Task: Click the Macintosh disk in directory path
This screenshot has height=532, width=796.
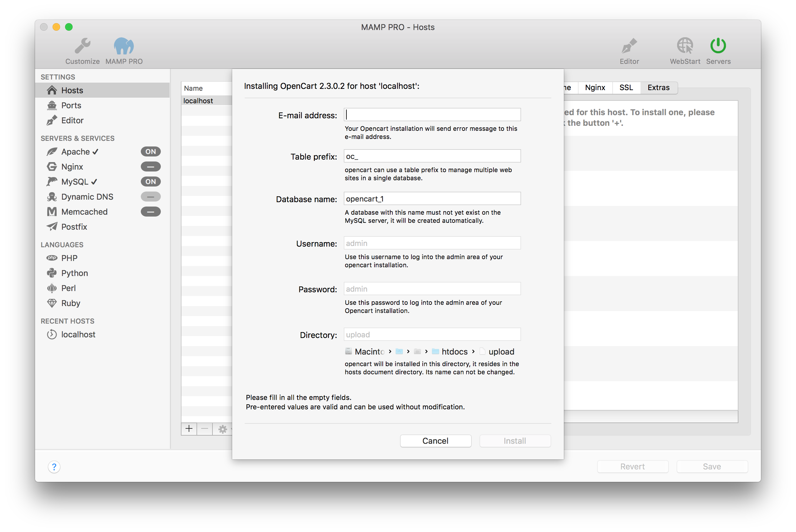Action: pos(365,351)
